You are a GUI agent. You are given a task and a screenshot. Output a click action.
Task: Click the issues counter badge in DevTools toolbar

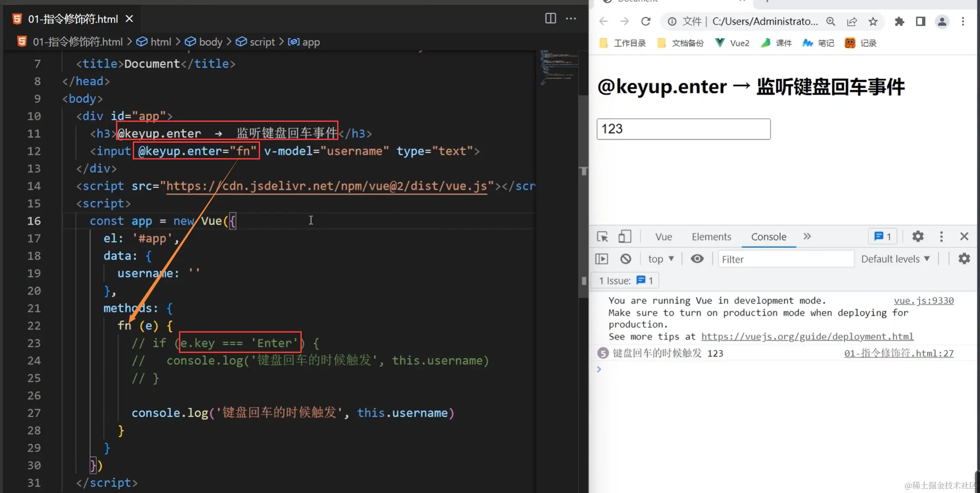click(x=882, y=237)
